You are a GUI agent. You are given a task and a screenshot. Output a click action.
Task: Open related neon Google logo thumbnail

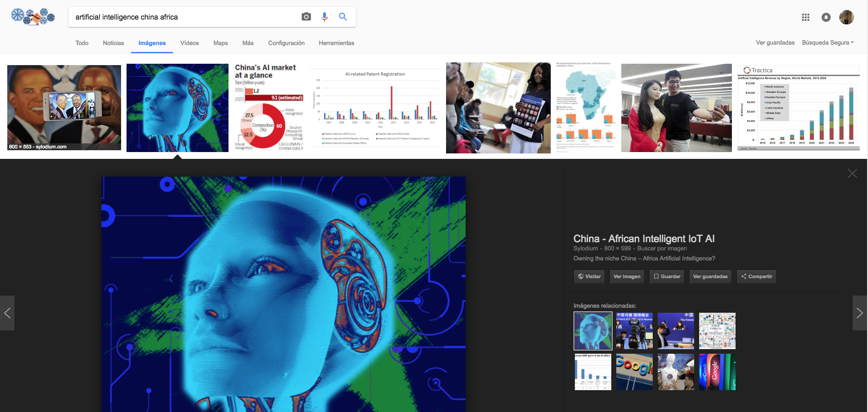pos(717,372)
